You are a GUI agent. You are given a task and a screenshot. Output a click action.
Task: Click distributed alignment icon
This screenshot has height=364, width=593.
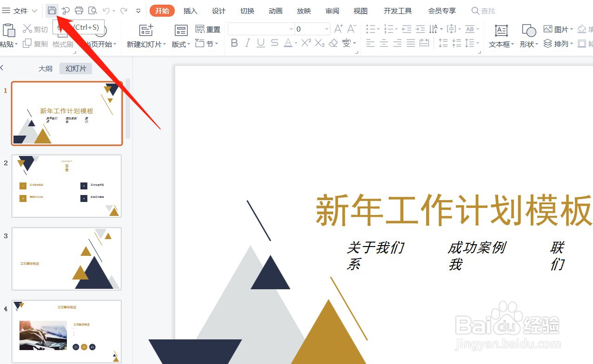[x=424, y=43]
